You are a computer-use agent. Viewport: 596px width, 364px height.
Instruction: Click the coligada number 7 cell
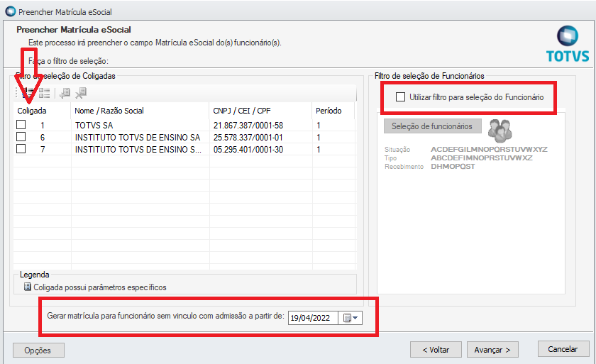(43, 149)
